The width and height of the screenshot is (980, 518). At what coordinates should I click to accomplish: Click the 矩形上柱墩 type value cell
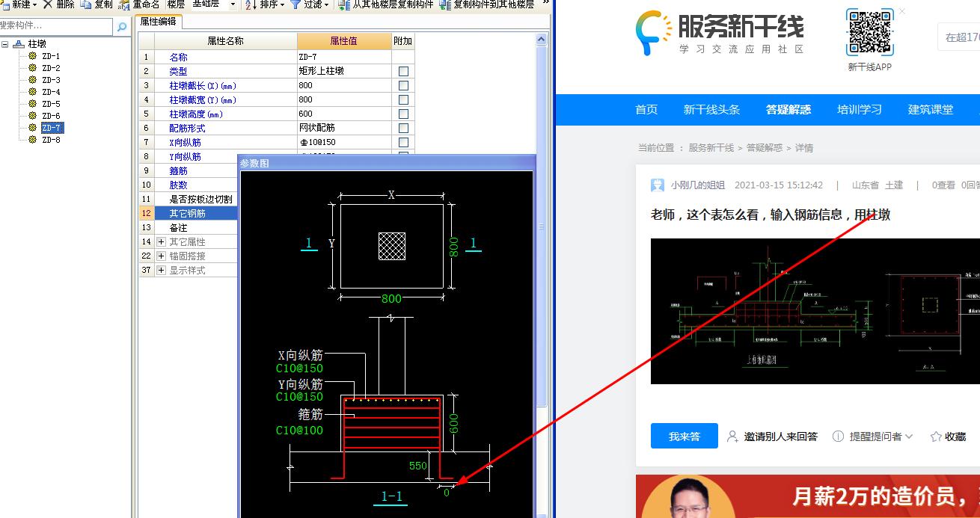pyautogui.click(x=344, y=71)
